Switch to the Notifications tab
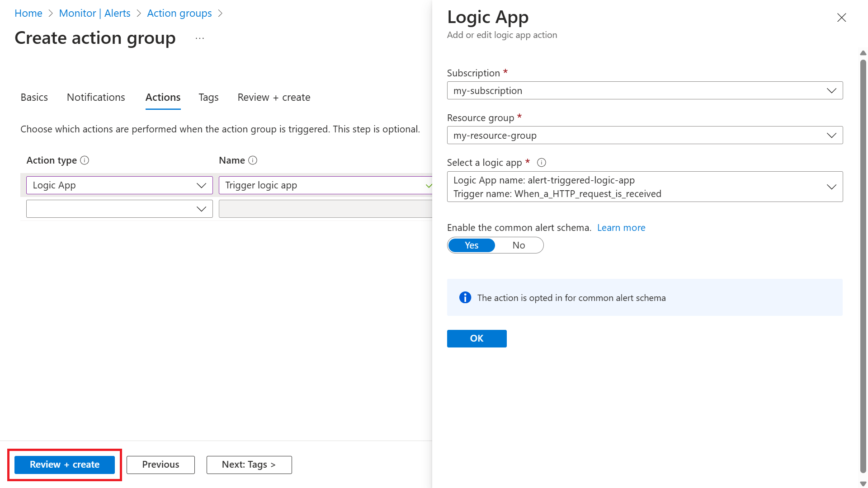The image size is (868, 488). click(96, 97)
